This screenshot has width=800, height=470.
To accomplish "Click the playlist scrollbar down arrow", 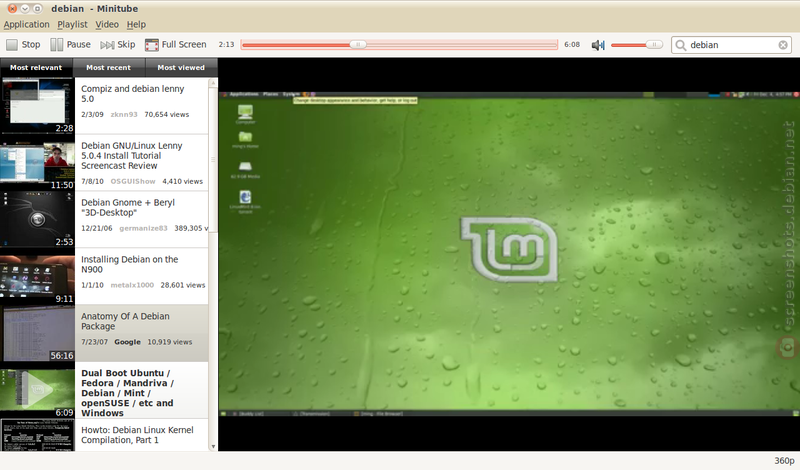I will pyautogui.click(x=213, y=447).
